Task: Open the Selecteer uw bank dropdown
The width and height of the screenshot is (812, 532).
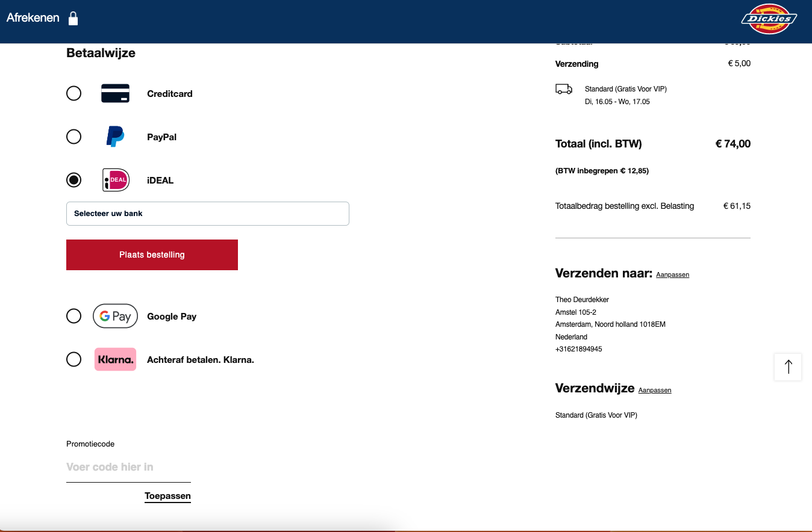Action: pyautogui.click(x=208, y=214)
